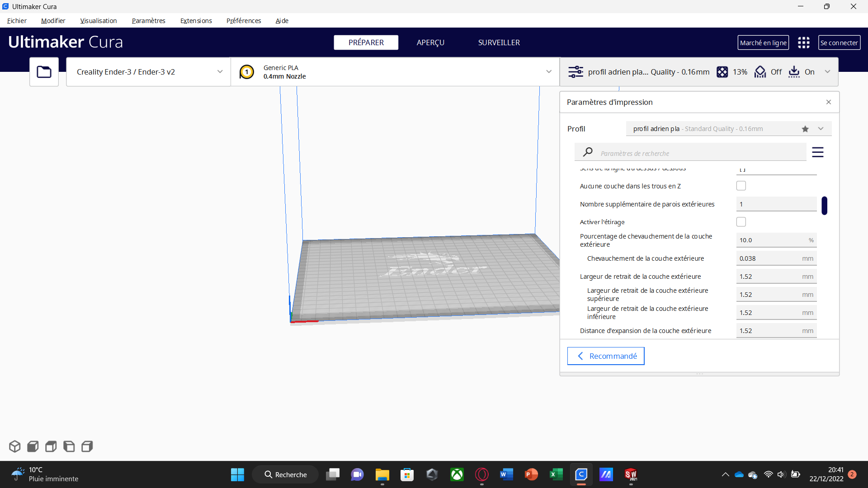Switch to right side view icon

click(x=87, y=446)
